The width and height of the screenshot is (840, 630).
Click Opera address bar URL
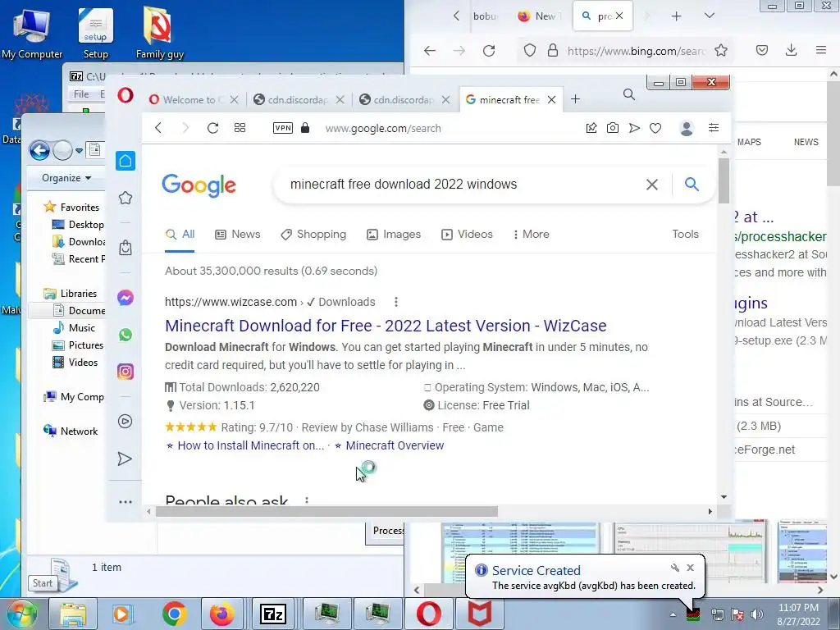(383, 129)
